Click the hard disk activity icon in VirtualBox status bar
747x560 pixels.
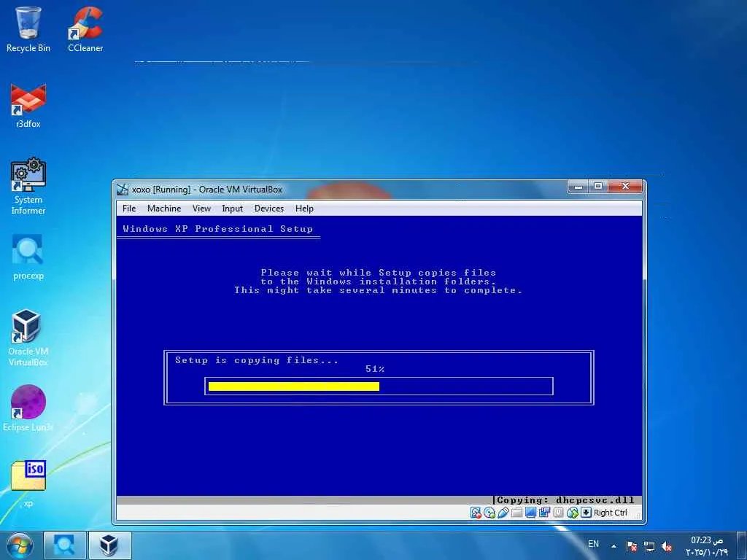point(476,513)
